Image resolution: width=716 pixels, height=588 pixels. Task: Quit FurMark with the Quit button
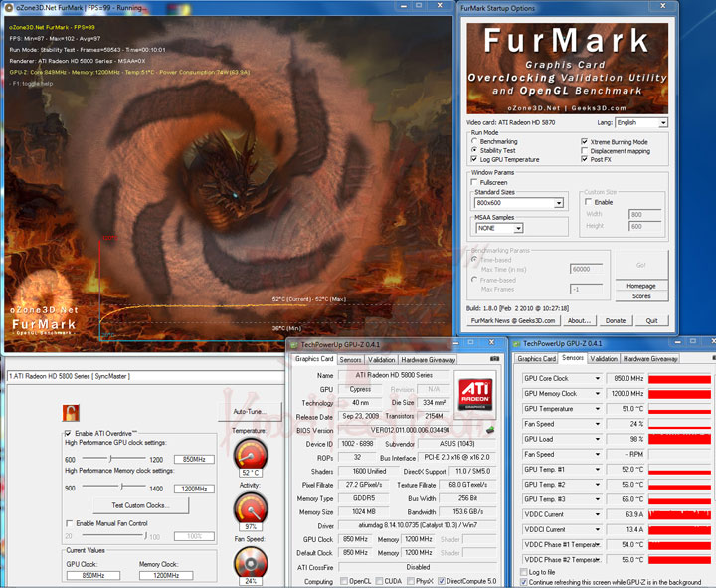pyautogui.click(x=651, y=320)
